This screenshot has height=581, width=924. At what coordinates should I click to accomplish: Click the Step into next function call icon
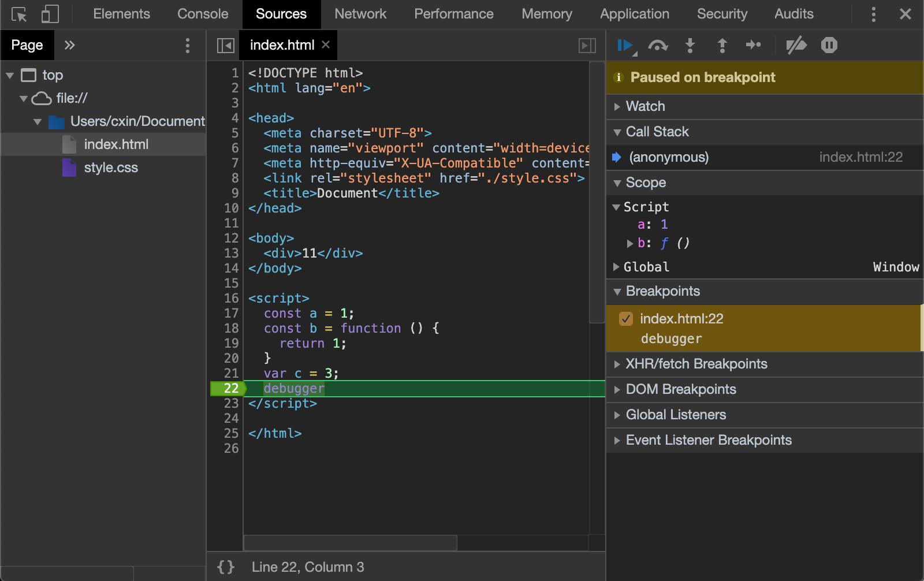tap(690, 45)
